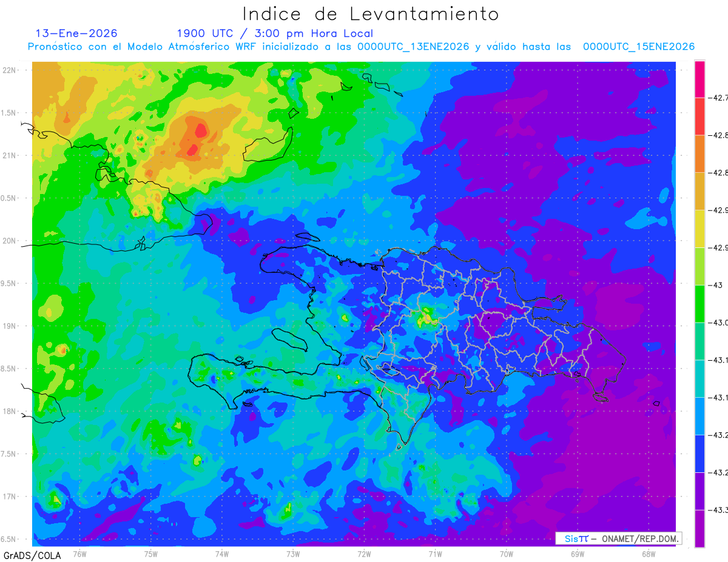Click the sea-green legend swatch
Viewport: 728px width, 562px height.
click(699, 341)
